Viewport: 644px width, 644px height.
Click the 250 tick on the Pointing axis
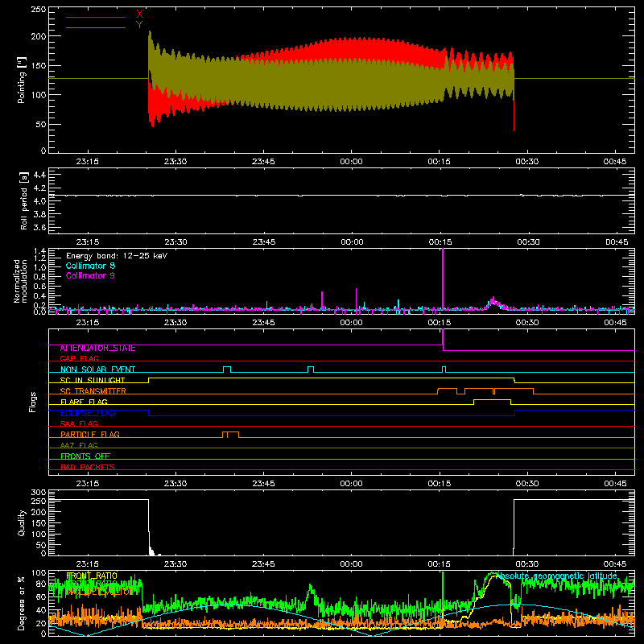click(x=39, y=10)
